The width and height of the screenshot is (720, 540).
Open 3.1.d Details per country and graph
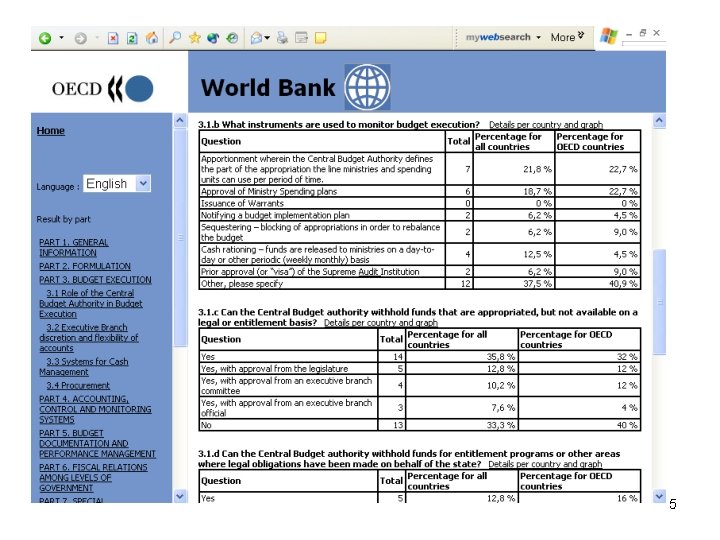[545, 464]
